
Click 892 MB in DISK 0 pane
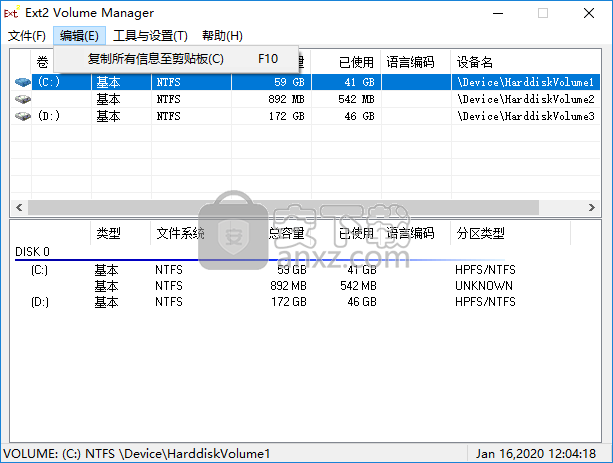(x=288, y=286)
